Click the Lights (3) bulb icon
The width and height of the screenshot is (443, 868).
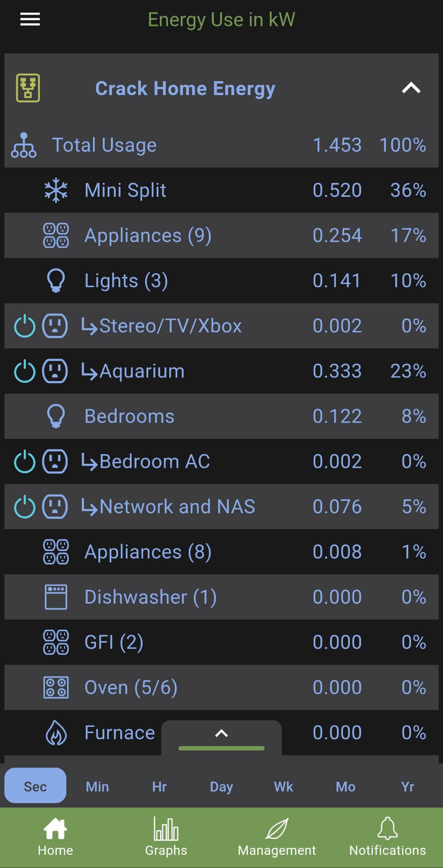56,281
